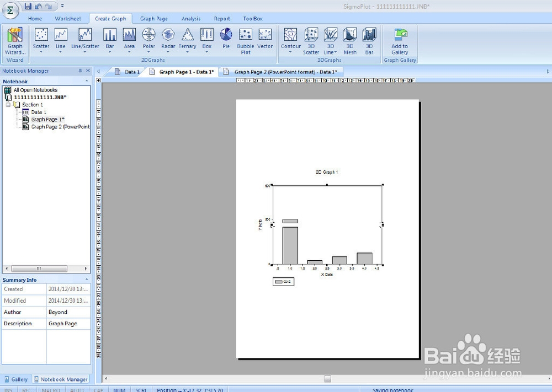Open quick access toolbar customize arrow

[x=62, y=6]
